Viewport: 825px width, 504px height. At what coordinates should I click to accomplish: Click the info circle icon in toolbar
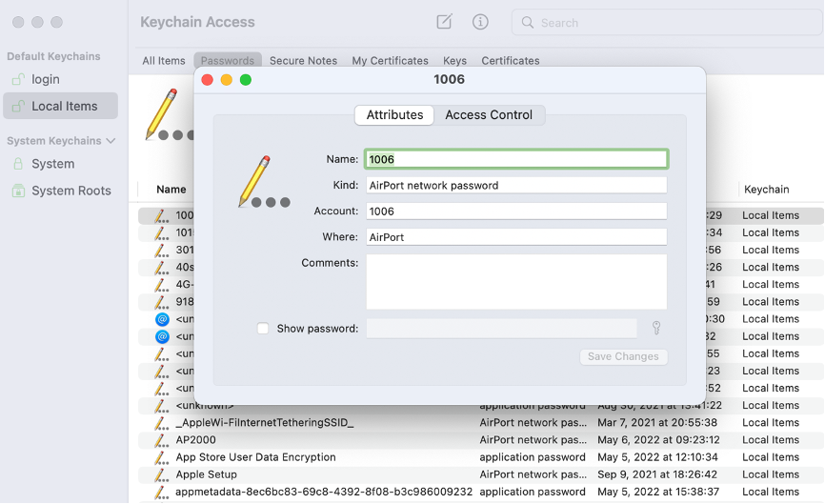point(480,22)
